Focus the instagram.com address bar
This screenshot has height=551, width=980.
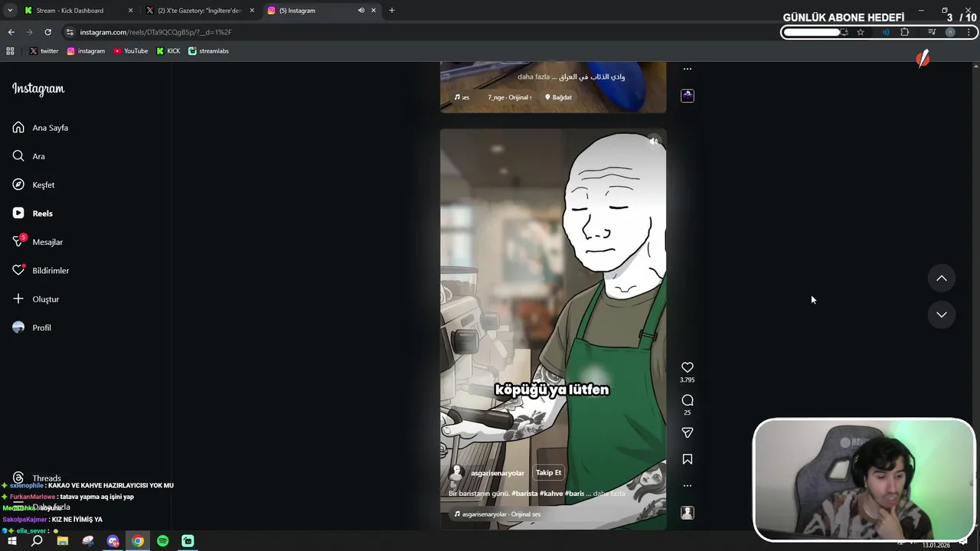(x=429, y=32)
